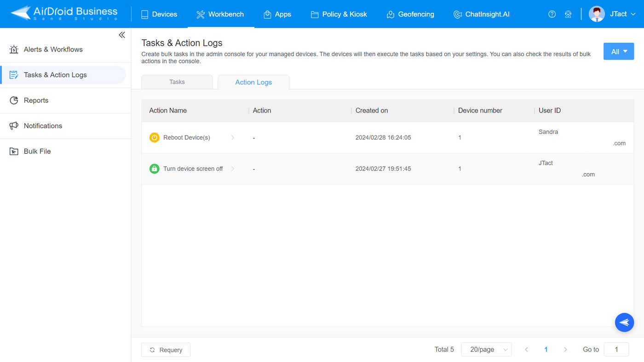The height and width of the screenshot is (362, 644).
Task: Click the Turn device screen off text
Action: point(193,169)
